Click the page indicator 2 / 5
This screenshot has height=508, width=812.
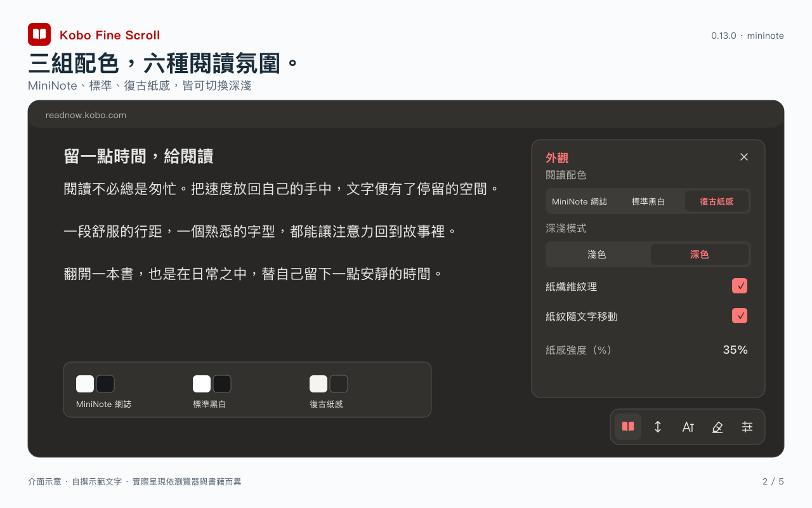coord(773,481)
